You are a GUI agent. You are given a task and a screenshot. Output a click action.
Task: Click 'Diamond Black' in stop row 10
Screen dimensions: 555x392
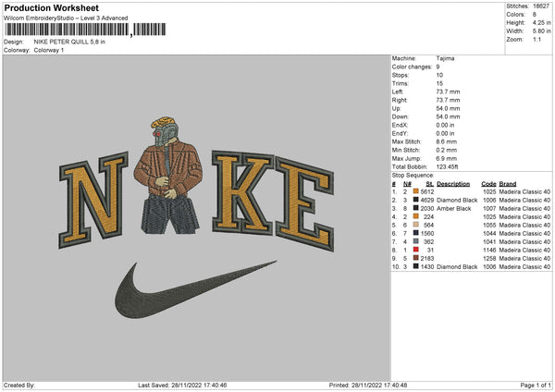[x=457, y=266]
